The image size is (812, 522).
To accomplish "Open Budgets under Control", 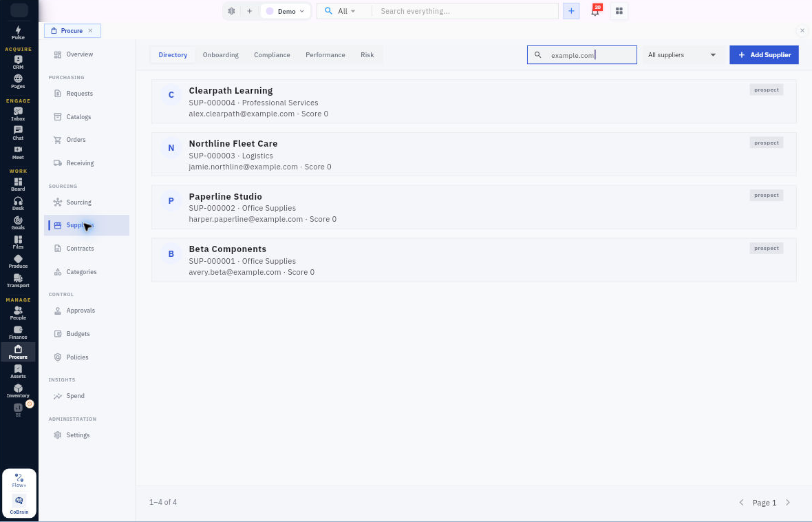I will [87, 335].
